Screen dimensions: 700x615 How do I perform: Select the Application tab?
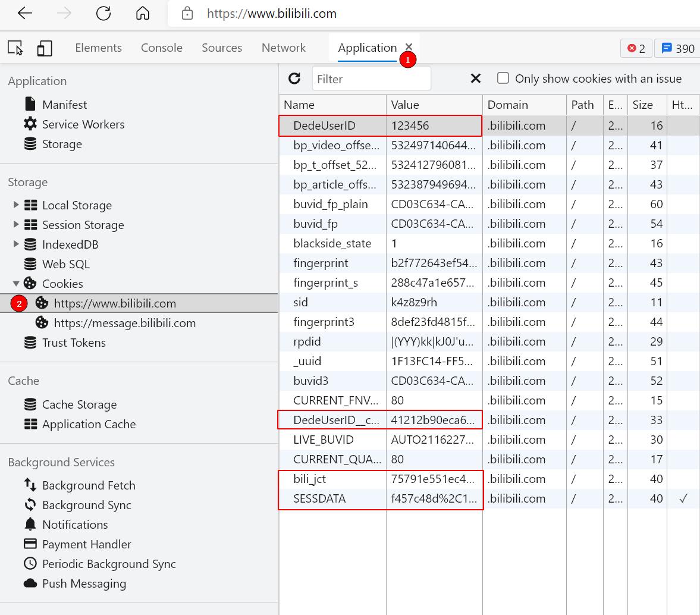(x=367, y=48)
